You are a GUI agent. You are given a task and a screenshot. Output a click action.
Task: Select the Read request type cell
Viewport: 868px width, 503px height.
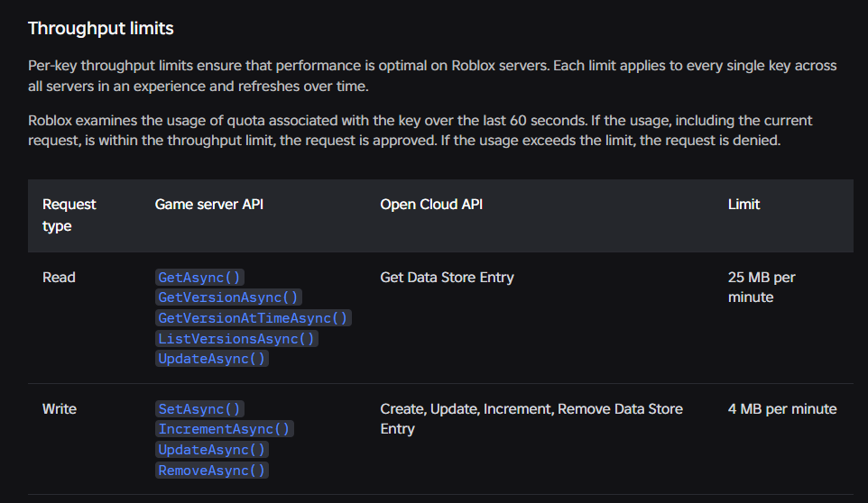point(59,278)
